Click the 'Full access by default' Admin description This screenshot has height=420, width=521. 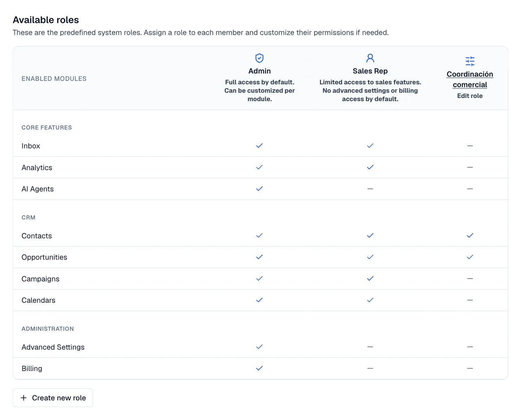click(259, 91)
